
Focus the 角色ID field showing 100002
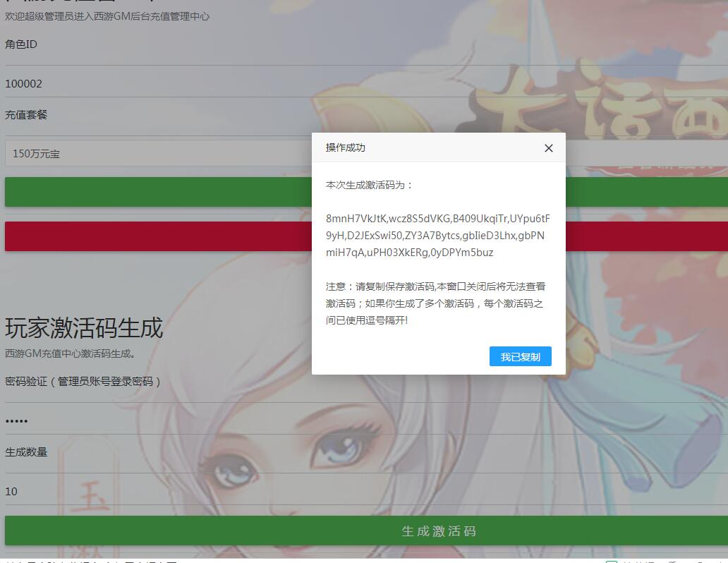click(x=155, y=84)
